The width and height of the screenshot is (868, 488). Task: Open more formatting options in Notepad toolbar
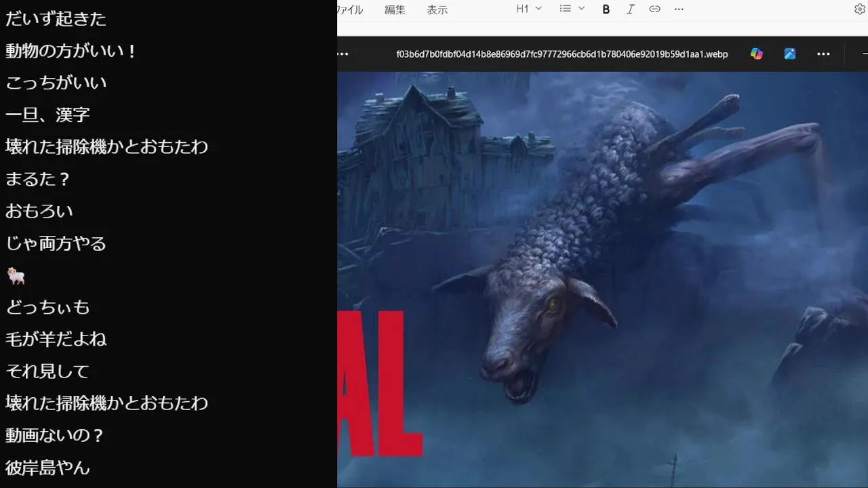tap(679, 9)
